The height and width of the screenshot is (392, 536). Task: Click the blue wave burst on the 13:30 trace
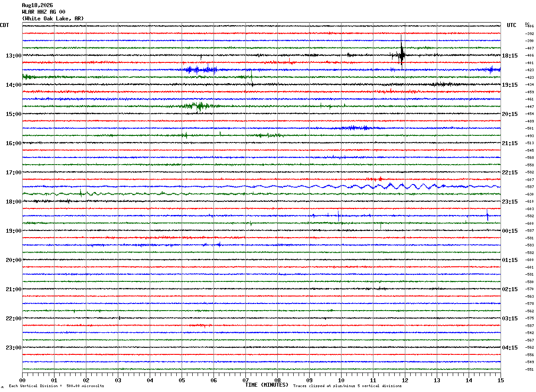(x=202, y=69)
